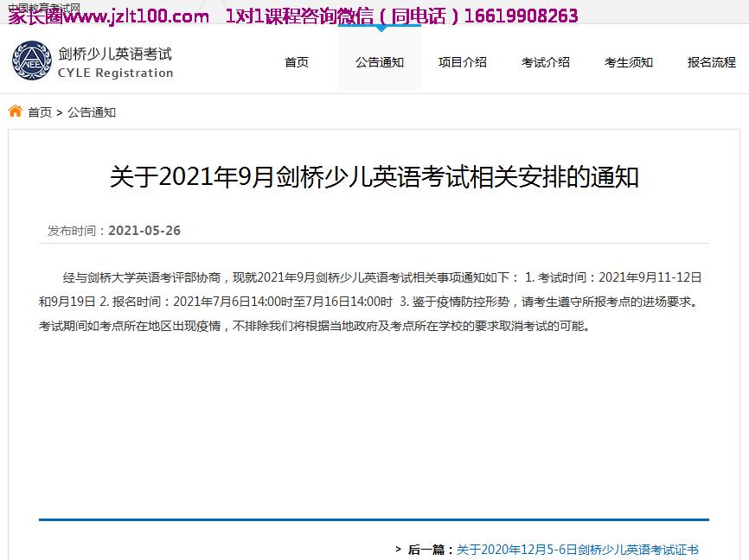Click the CYLE Registration subtitle text

[x=115, y=73]
